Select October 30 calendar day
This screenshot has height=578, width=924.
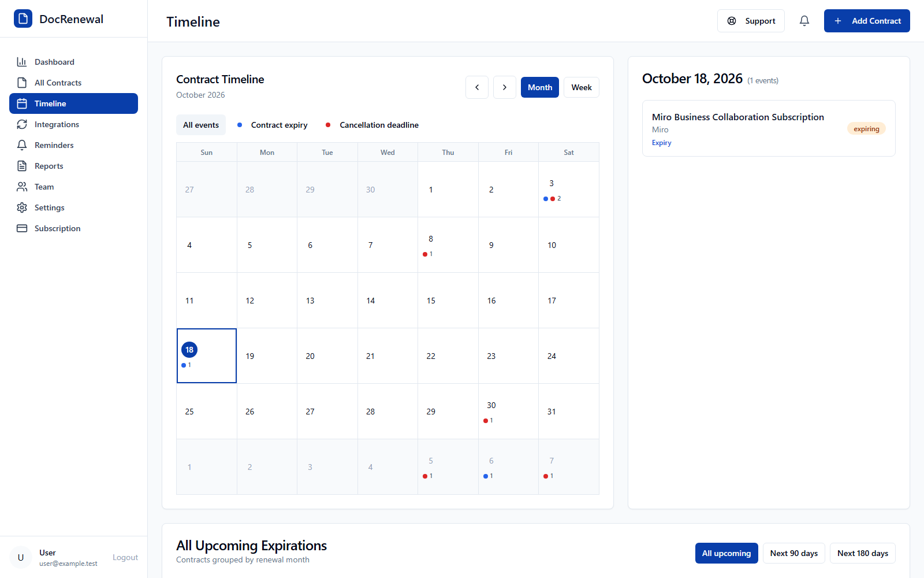[508, 412]
